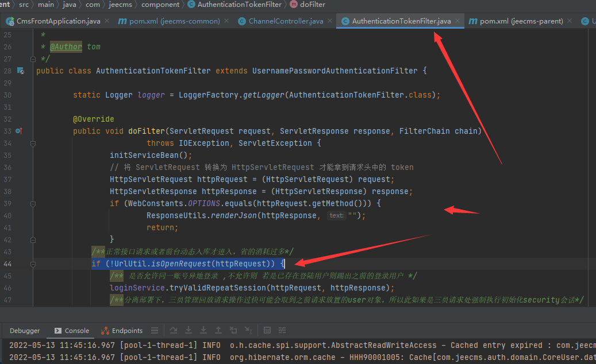The image size is (596, 364).
Task: Click Maven icon on pom.xml (jeecms-parent) tab
Action: 473,21
